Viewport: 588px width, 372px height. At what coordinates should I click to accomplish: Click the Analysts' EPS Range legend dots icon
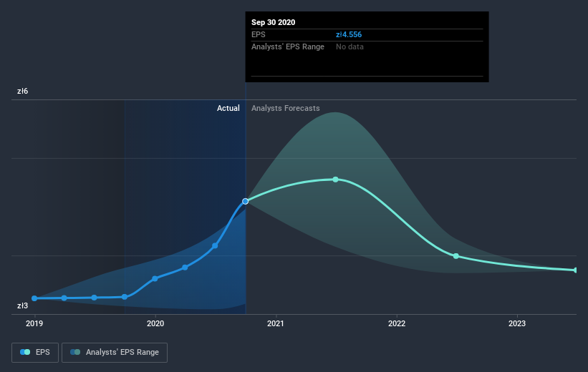[75, 352]
